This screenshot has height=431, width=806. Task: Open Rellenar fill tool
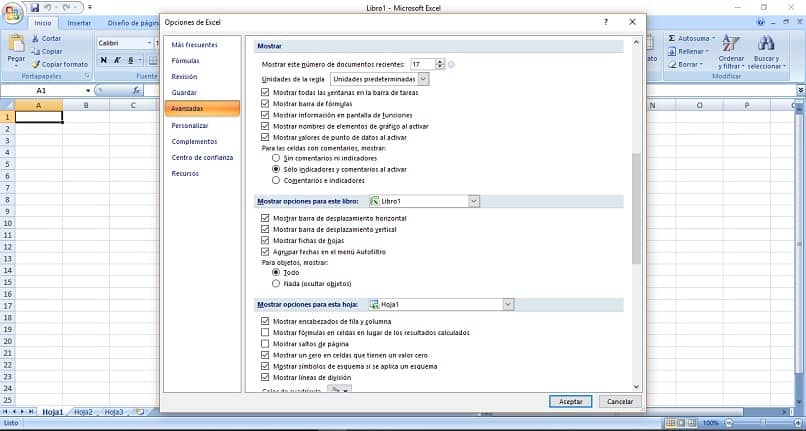click(x=688, y=51)
